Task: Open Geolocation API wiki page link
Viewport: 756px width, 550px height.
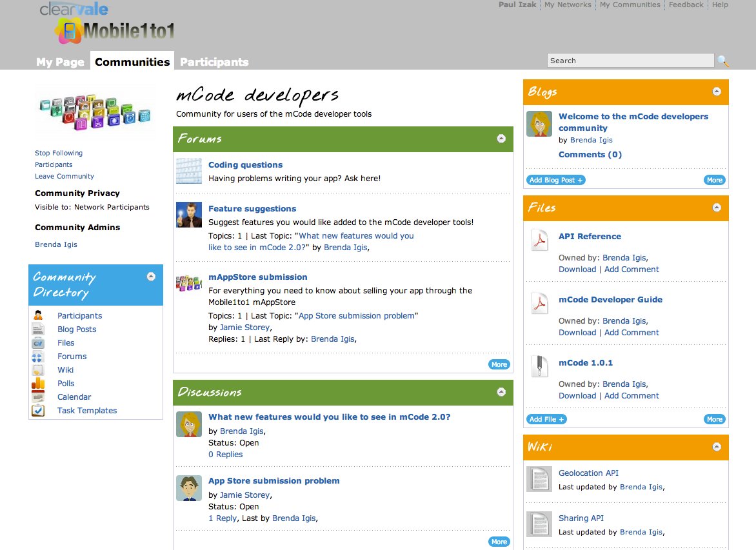Action: pos(588,473)
